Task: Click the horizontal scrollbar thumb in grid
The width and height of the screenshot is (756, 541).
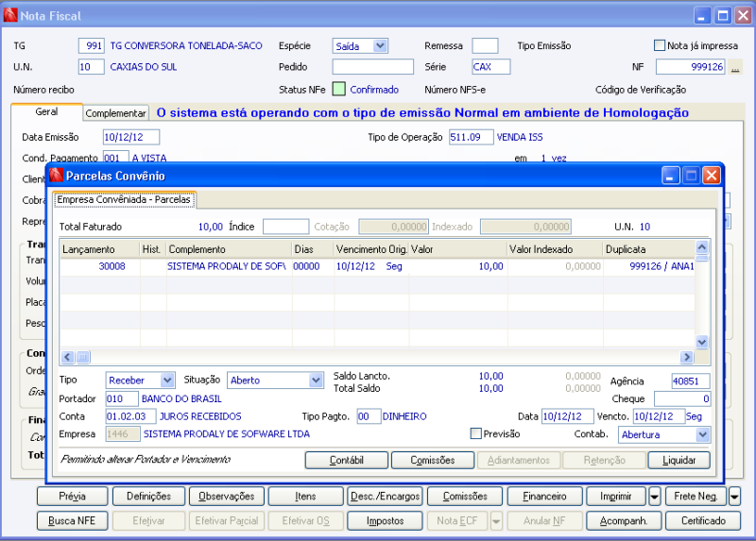Action: point(83,357)
